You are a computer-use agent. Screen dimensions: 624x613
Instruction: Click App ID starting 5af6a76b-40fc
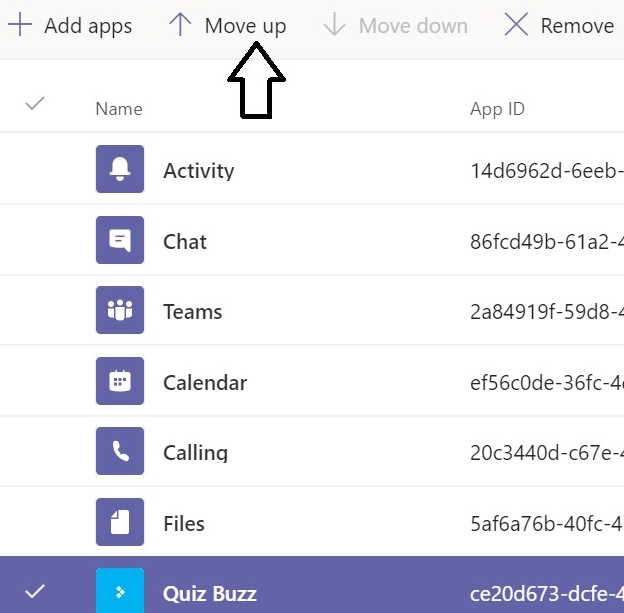[547, 523]
